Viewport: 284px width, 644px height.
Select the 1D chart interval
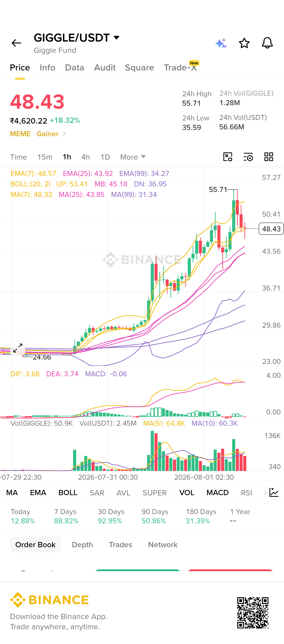pos(105,157)
